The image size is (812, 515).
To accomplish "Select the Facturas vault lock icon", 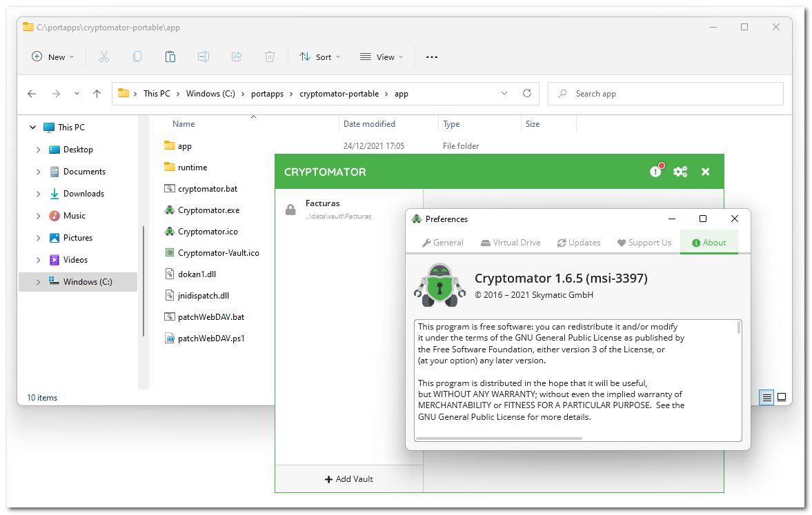I will [290, 210].
